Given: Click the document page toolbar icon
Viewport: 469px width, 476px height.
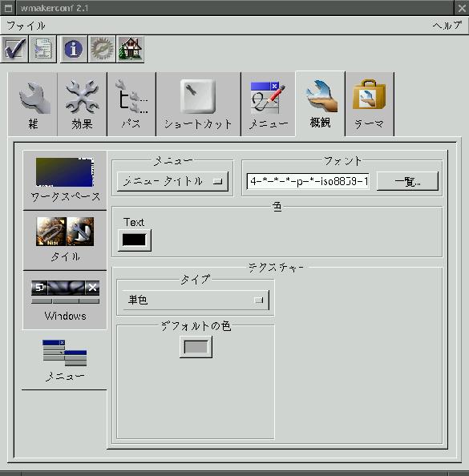Looking at the screenshot, I should coord(42,49).
